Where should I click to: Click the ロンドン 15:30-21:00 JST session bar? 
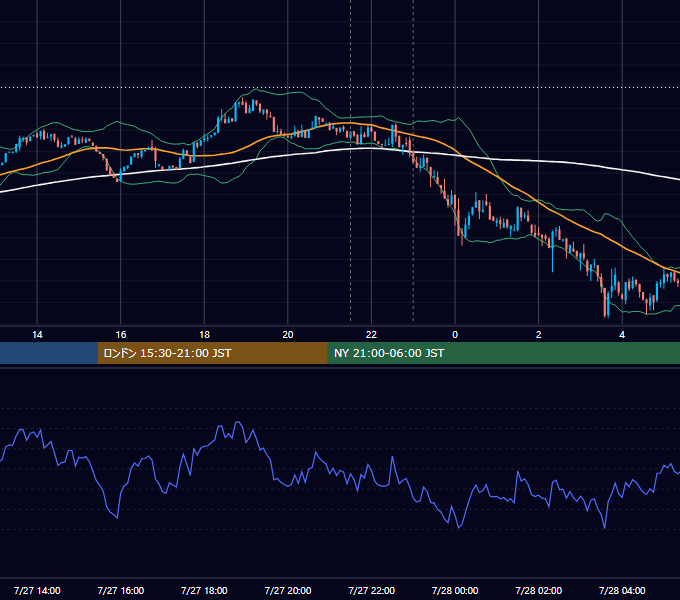(212, 353)
